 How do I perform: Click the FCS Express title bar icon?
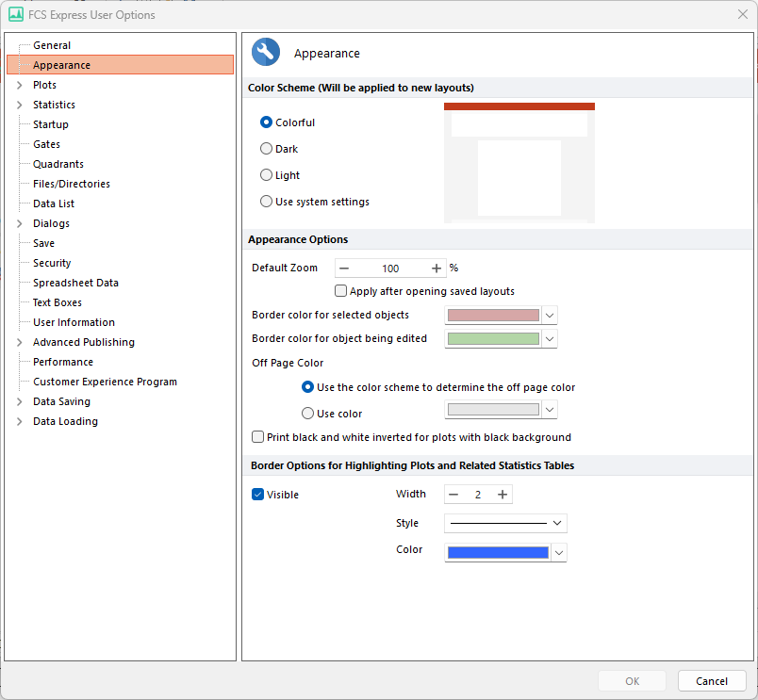click(16, 14)
